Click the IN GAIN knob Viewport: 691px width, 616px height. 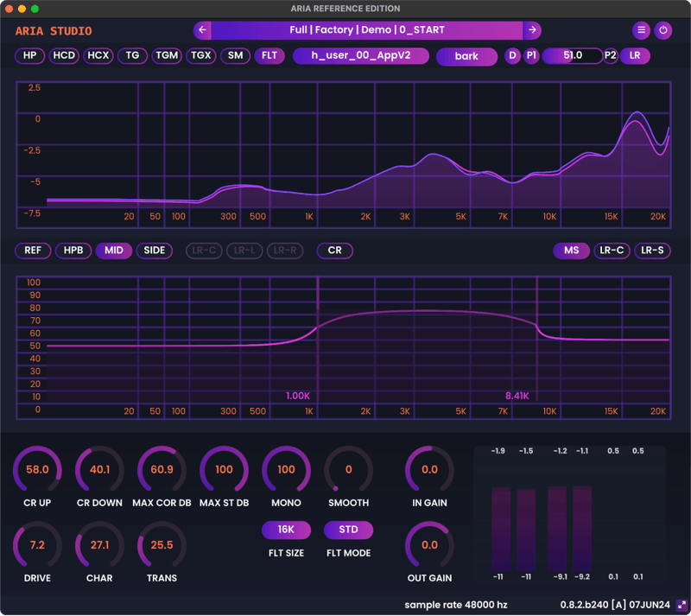click(429, 470)
